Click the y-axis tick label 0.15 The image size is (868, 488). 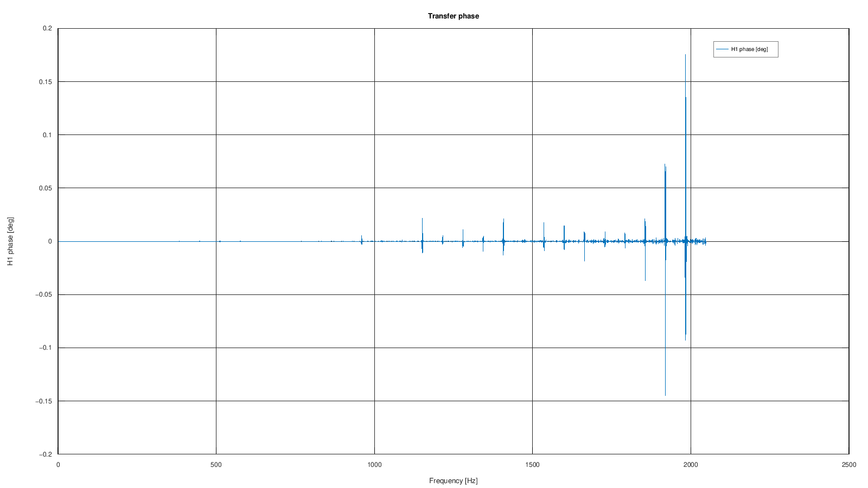tap(46, 82)
